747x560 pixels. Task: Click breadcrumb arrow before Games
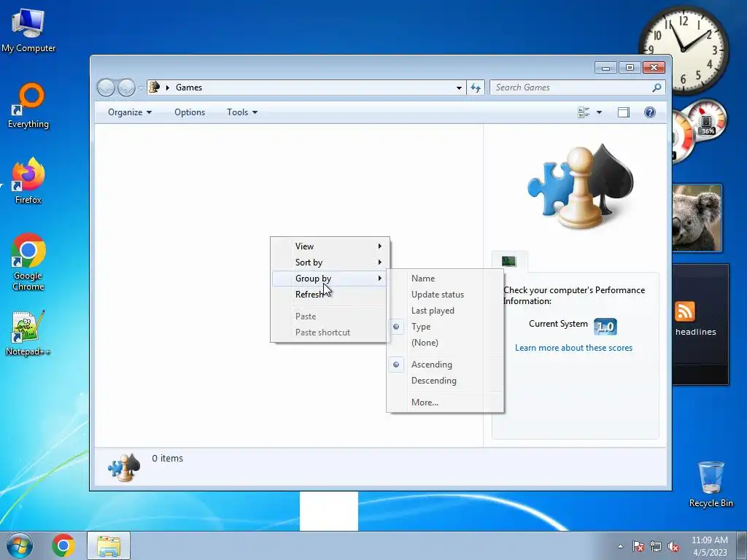168,87
